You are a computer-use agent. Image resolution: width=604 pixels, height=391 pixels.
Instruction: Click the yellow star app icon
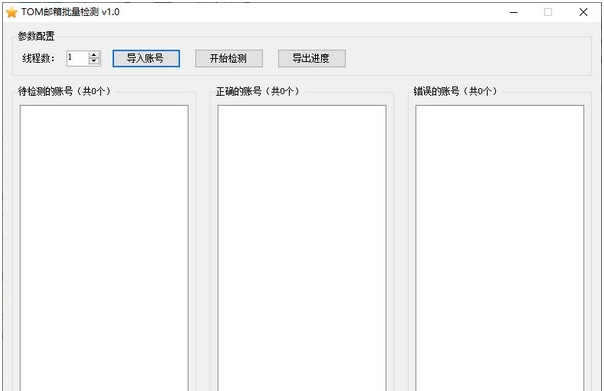[12, 12]
